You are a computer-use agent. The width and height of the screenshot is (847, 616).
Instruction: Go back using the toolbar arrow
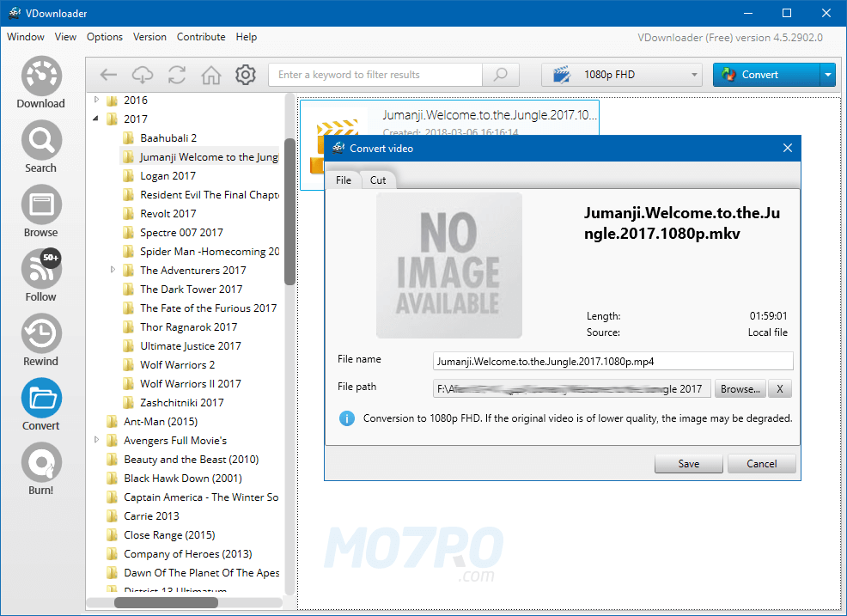pos(108,75)
